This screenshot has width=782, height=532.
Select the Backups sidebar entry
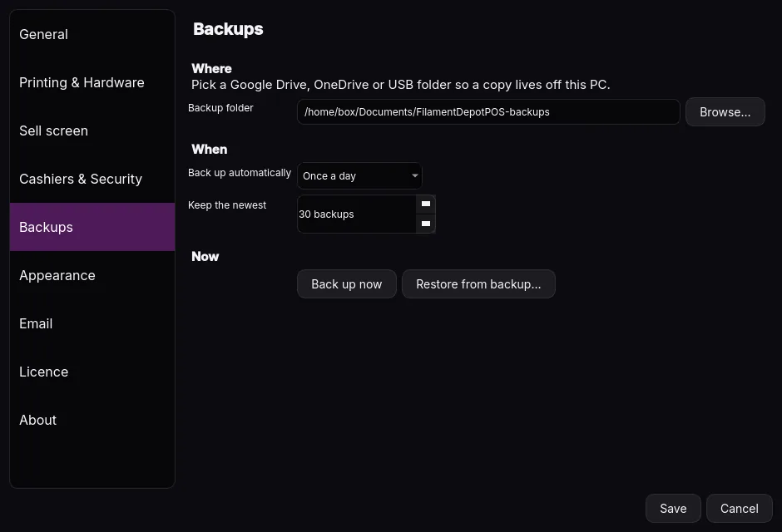(x=92, y=227)
